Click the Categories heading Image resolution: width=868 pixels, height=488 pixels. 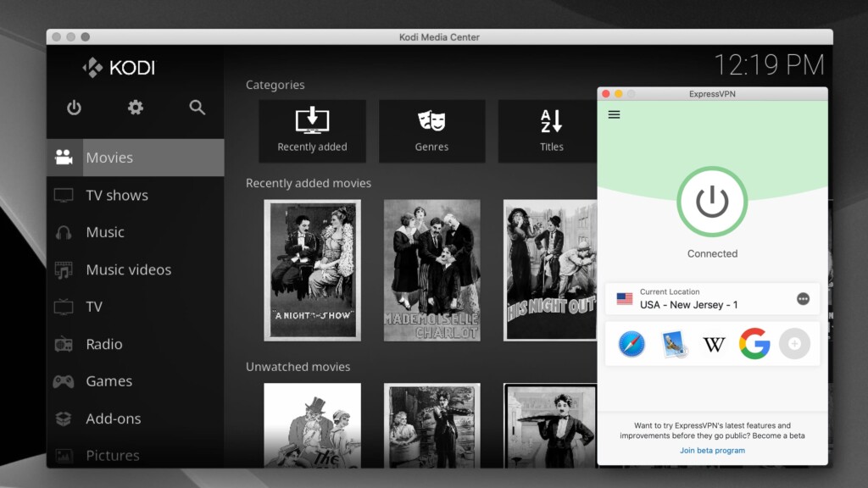pyautogui.click(x=275, y=85)
